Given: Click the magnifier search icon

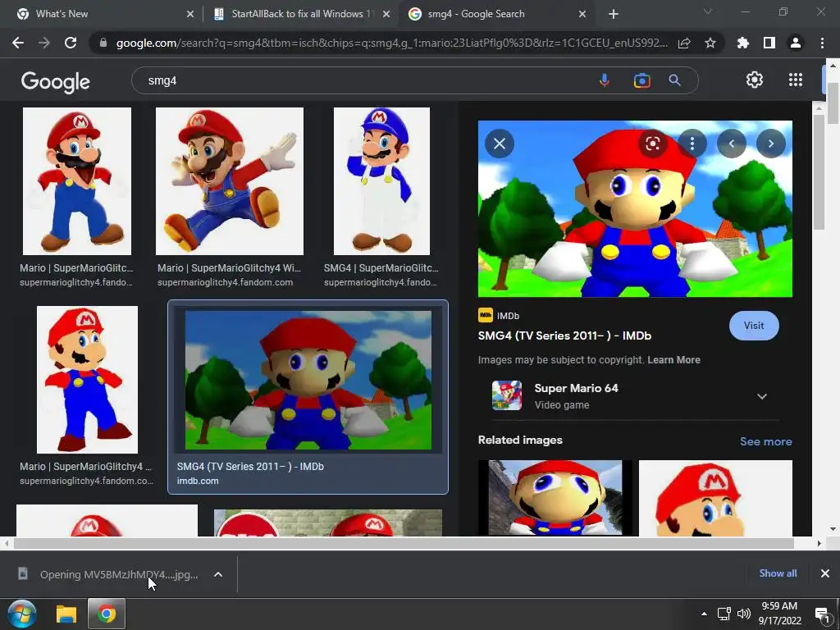Looking at the screenshot, I should [x=675, y=80].
